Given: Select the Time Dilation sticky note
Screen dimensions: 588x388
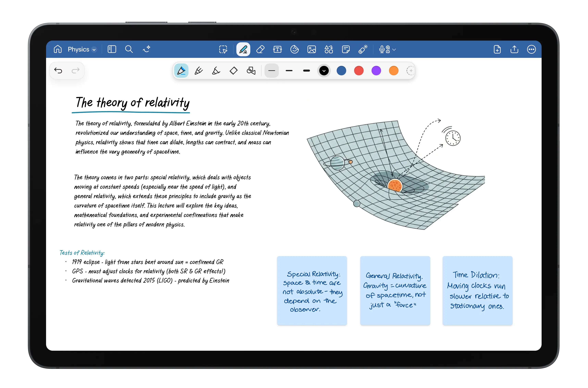Looking at the screenshot, I should (477, 290).
